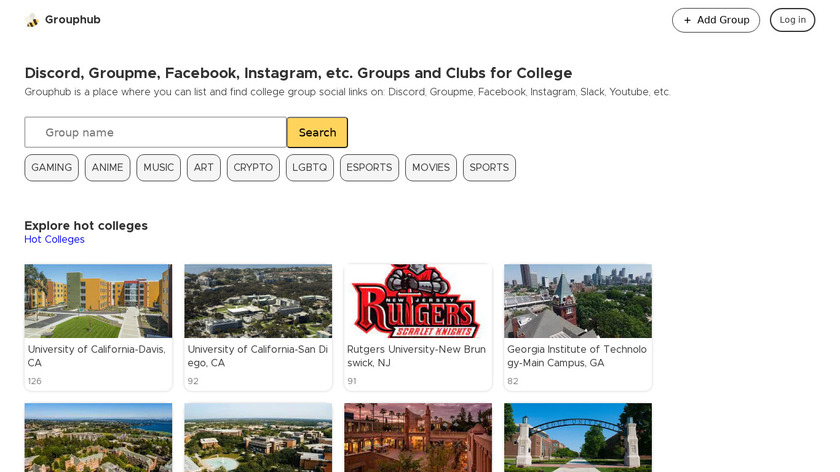This screenshot has height=472, width=840.
Task: Select the SPORTS category tag
Action: pyautogui.click(x=489, y=168)
